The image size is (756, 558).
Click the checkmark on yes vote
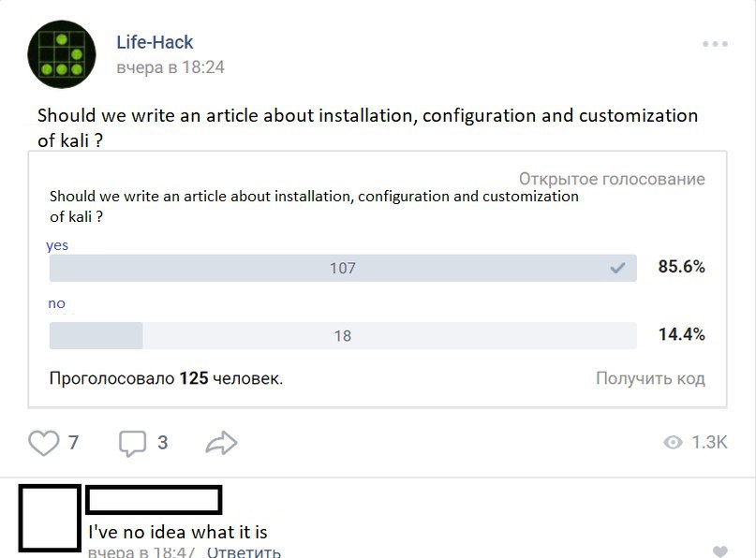point(617,269)
